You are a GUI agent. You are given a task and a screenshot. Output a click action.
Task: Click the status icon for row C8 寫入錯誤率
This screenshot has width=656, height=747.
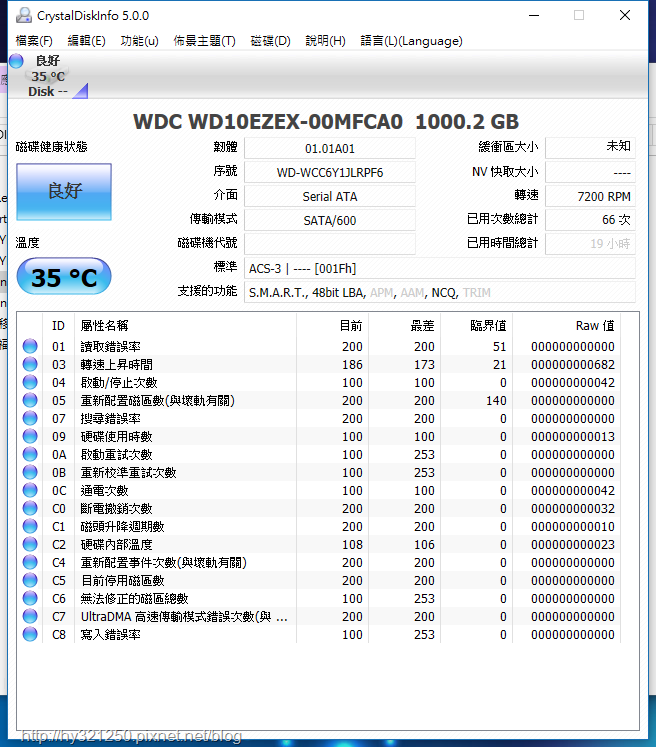pos(30,634)
